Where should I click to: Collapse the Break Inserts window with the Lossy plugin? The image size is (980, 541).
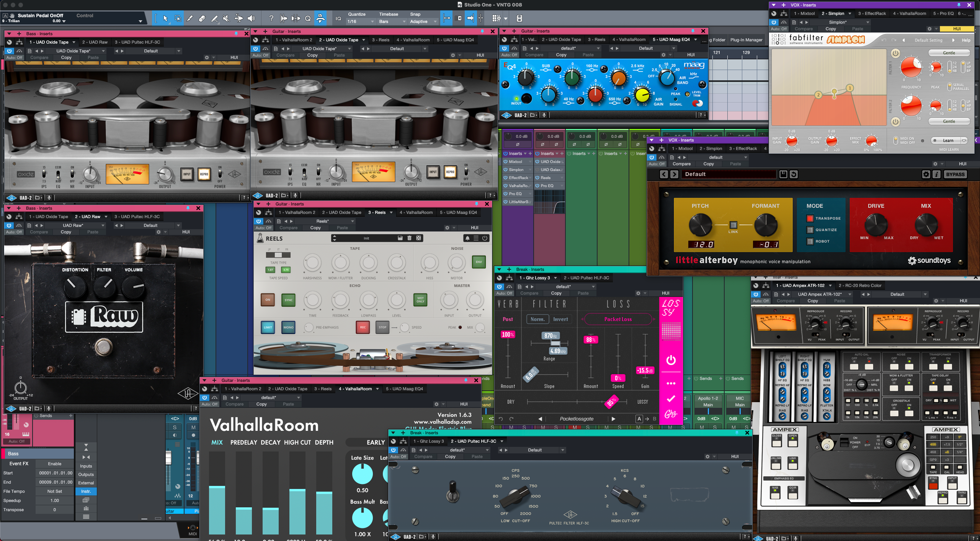499,269
